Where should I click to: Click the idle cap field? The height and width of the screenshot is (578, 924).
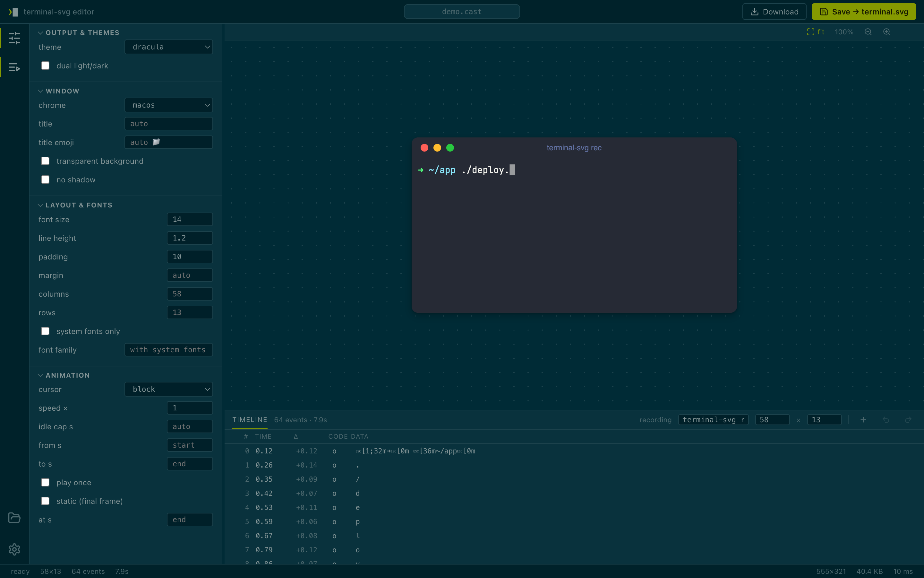coord(190,427)
